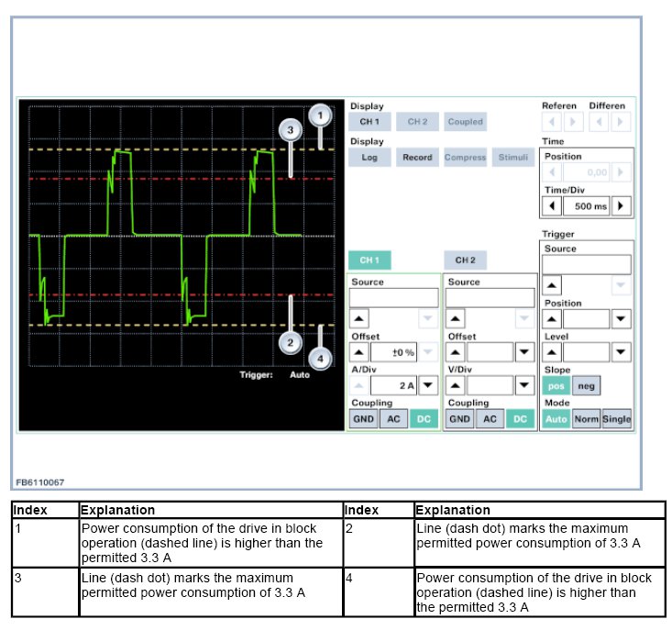Open the CH 1 A/Div down arrow
Image resolution: width=672 pixels, height=630 pixels.
click(427, 386)
